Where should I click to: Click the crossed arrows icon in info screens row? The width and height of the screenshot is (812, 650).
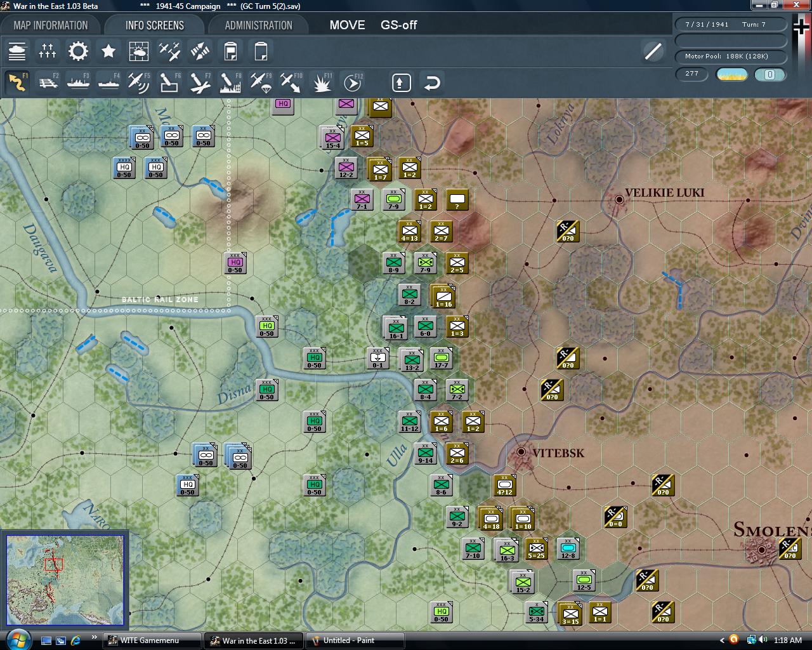pos(200,51)
